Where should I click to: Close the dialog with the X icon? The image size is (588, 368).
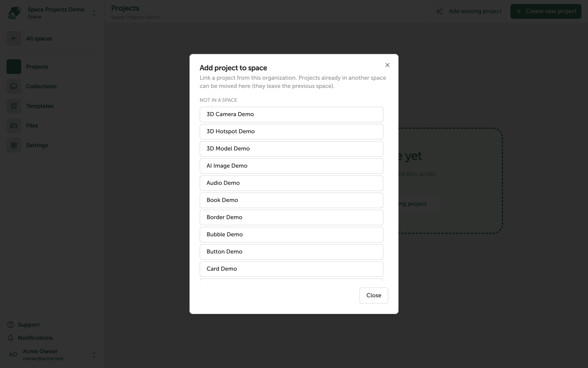pos(387,65)
